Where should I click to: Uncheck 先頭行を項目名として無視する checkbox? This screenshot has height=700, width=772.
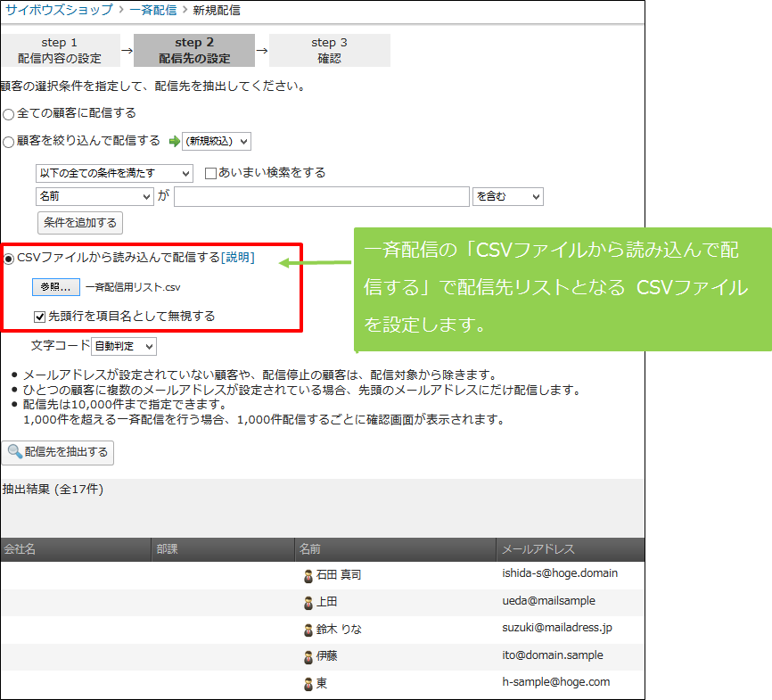click(x=40, y=317)
